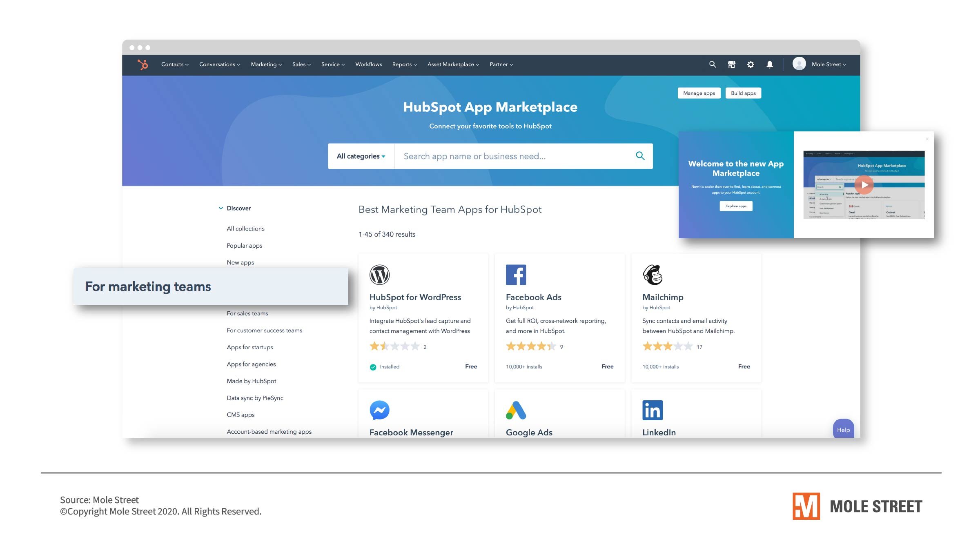
Task: Click the Mailchimp app logo
Action: point(653,275)
